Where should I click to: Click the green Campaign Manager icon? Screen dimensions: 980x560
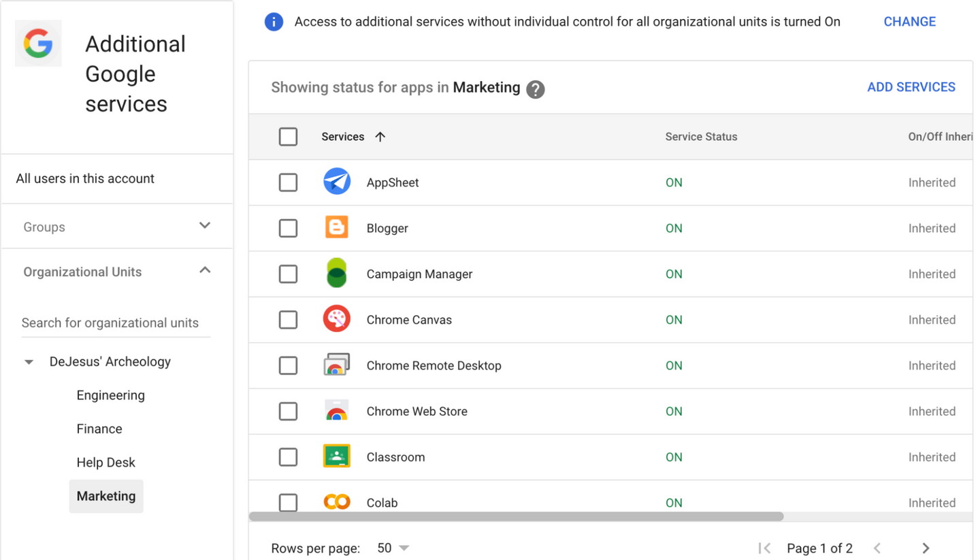tap(336, 274)
